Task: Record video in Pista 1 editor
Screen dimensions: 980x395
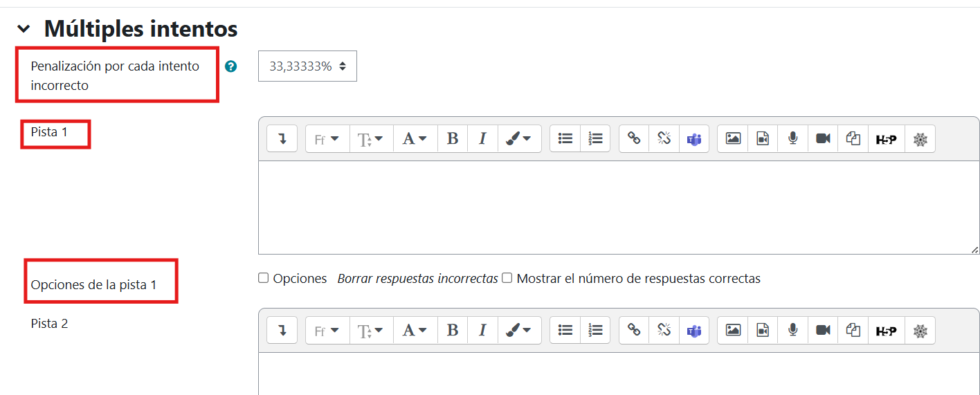Action: click(x=823, y=139)
